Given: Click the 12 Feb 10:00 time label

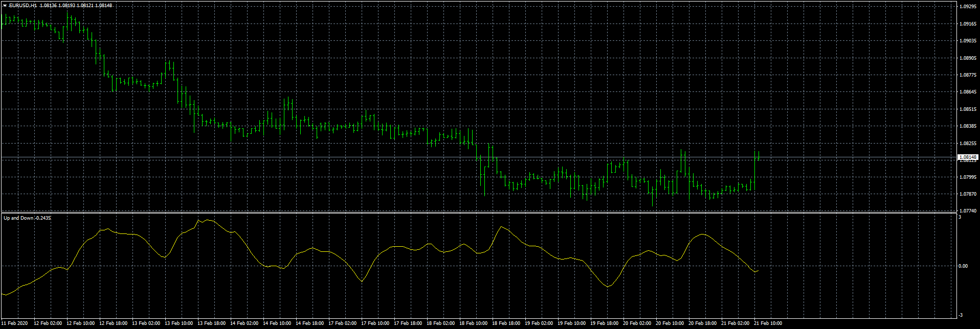Looking at the screenshot, I should point(81,323).
